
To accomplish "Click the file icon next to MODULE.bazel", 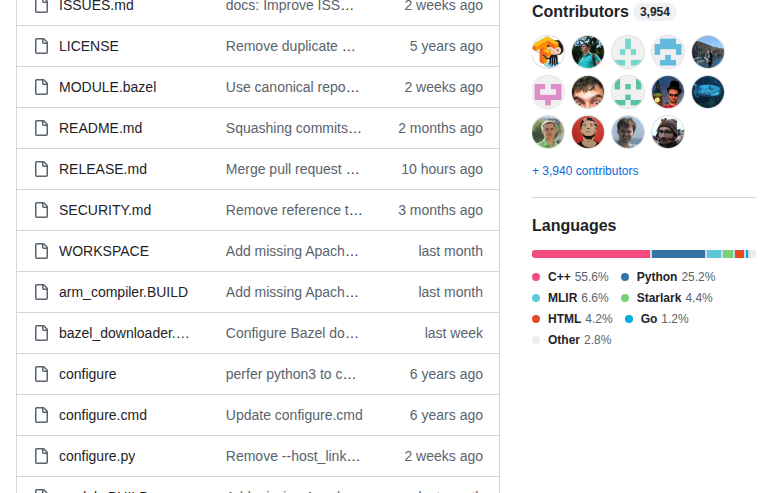I will (x=41, y=87).
